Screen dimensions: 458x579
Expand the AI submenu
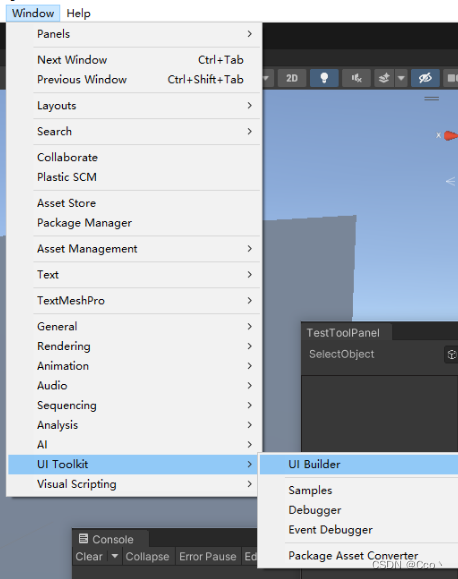click(135, 445)
